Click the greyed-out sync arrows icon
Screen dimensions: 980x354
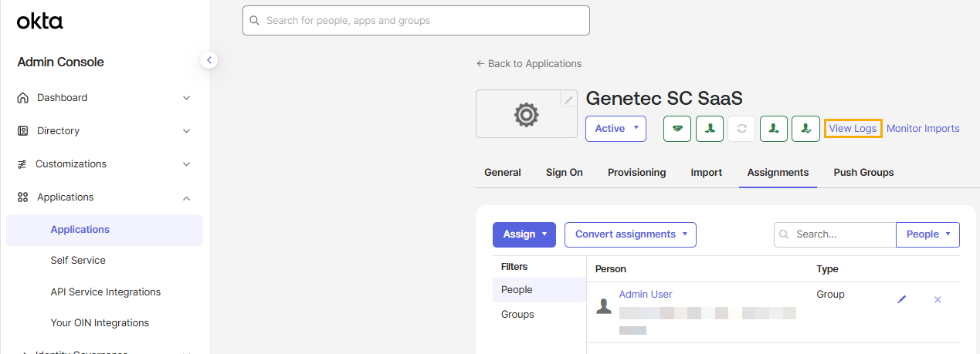pyautogui.click(x=741, y=129)
